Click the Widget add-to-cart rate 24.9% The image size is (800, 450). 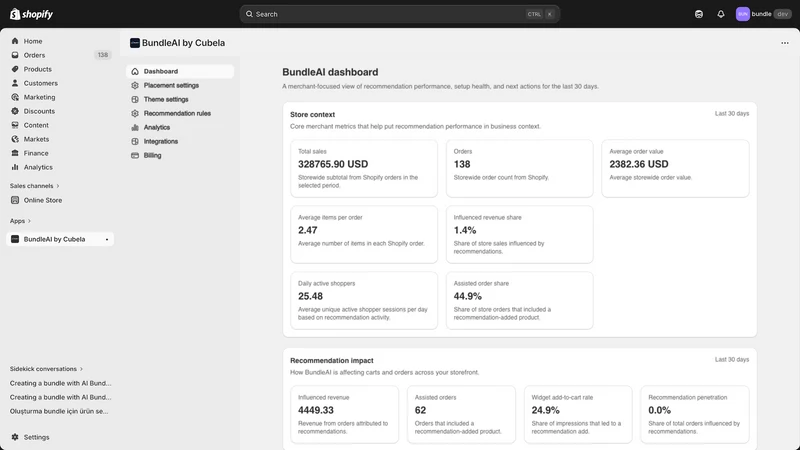(545, 410)
